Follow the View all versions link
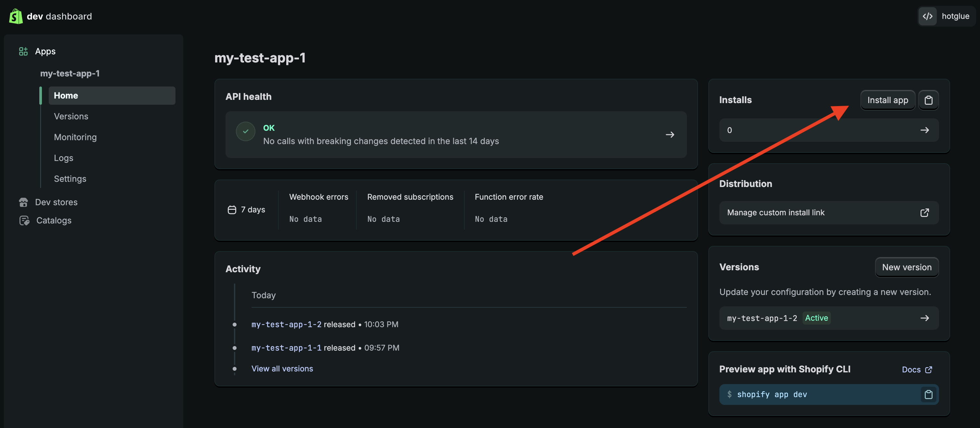Viewport: 980px width, 428px height. pyautogui.click(x=282, y=368)
